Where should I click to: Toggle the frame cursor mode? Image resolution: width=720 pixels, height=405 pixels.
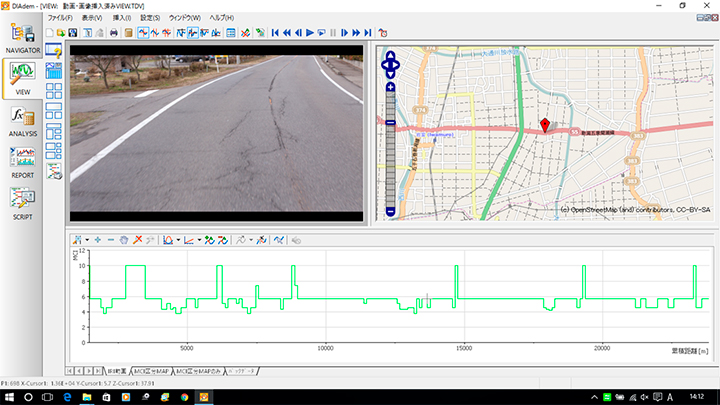[166, 33]
